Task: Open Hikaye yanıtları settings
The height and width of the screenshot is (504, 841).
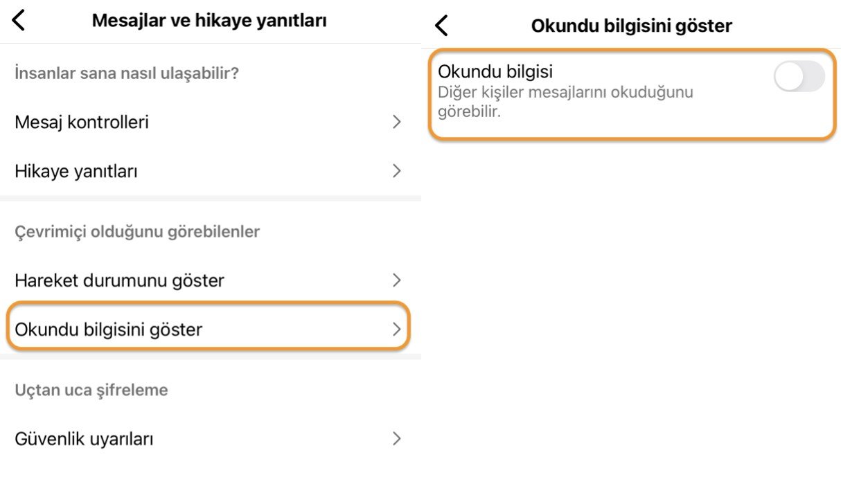Action: (76, 171)
